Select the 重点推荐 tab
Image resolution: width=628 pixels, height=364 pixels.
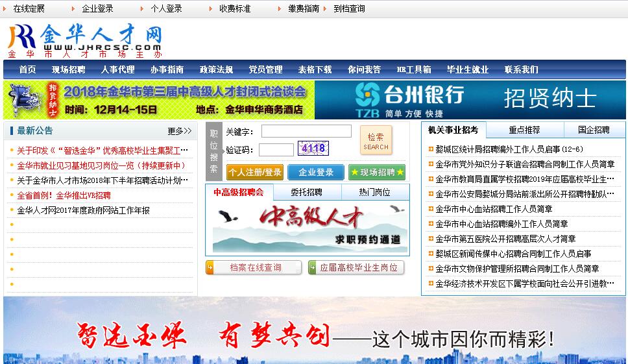tap(524, 130)
